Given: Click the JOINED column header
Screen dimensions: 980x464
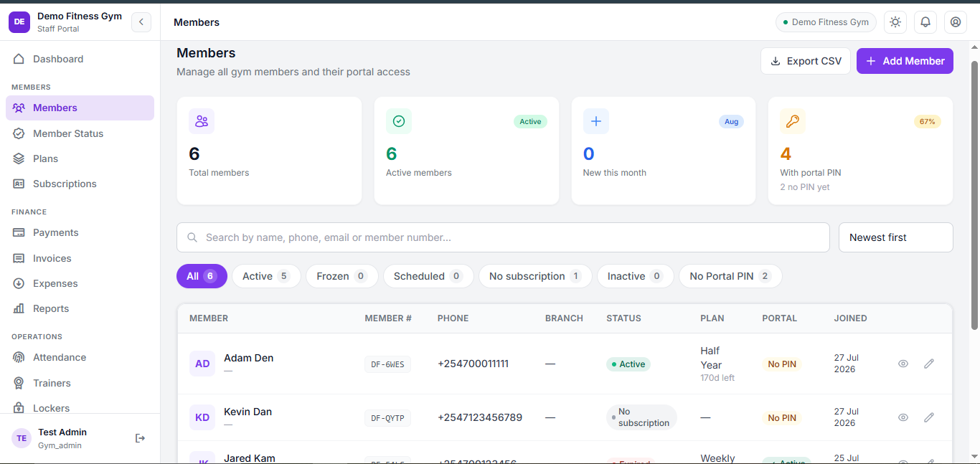Looking at the screenshot, I should [x=850, y=318].
